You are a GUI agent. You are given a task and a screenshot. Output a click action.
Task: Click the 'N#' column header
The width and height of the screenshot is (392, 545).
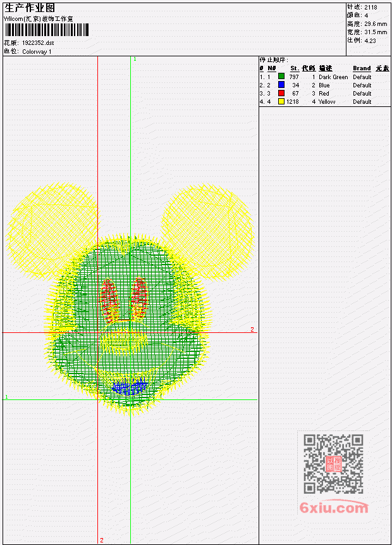(271, 68)
